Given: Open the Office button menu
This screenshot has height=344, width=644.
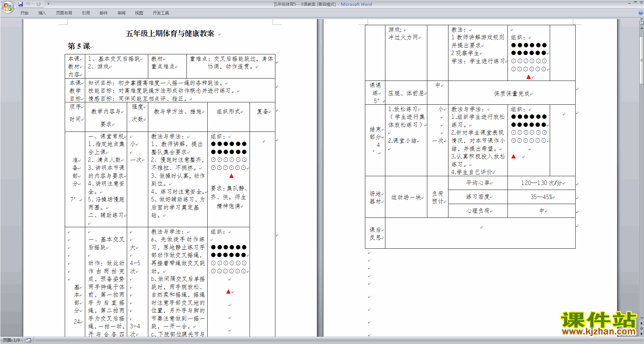Looking at the screenshot, I should point(7,7).
